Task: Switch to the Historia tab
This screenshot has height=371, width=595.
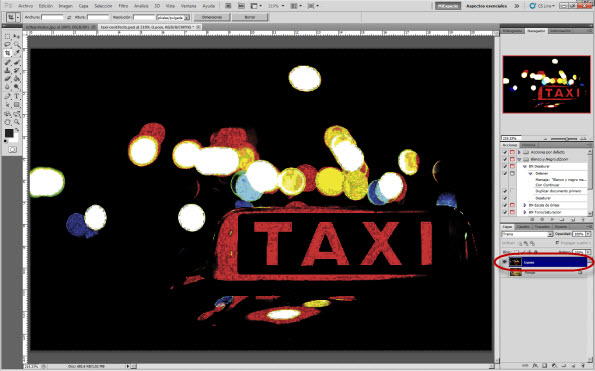Action: (x=528, y=145)
